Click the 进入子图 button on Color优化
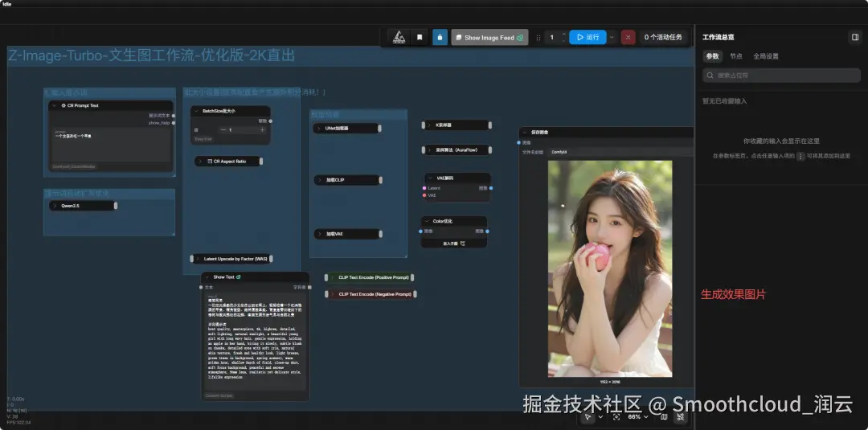 click(454, 243)
